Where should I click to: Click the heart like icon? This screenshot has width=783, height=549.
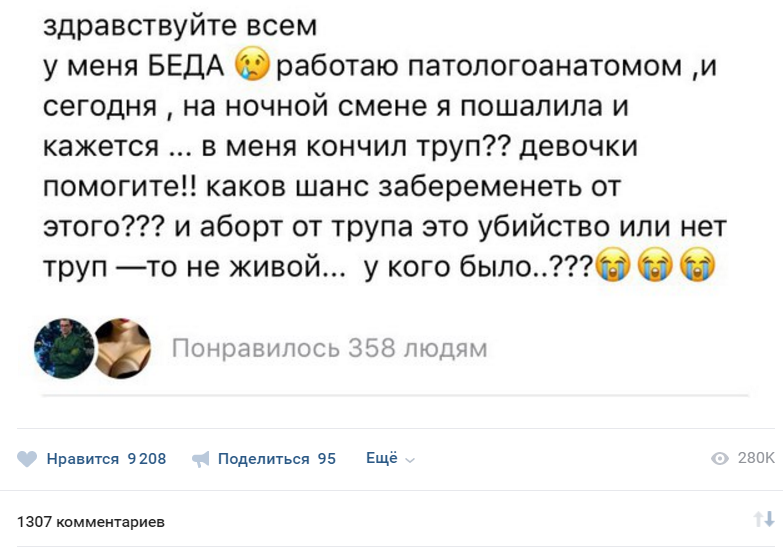coord(27,459)
